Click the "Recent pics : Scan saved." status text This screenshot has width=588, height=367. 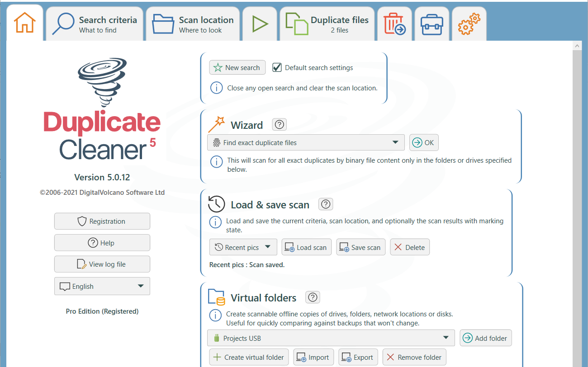pyautogui.click(x=247, y=265)
